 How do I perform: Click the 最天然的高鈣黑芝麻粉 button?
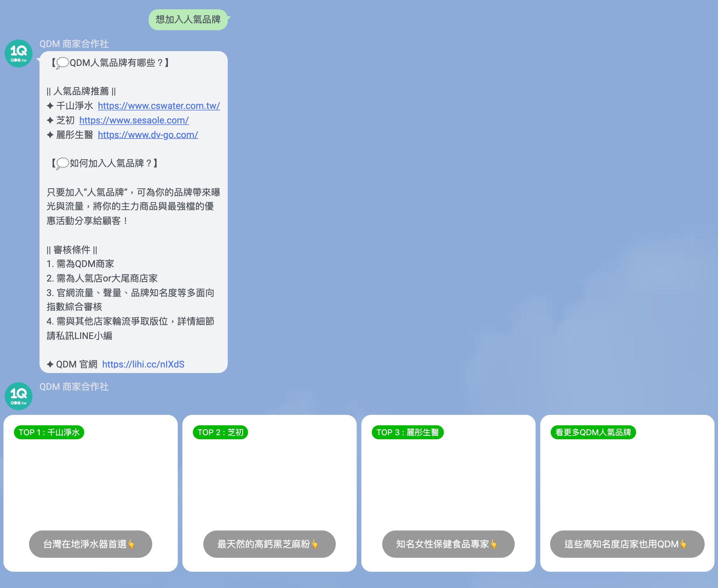coord(269,544)
